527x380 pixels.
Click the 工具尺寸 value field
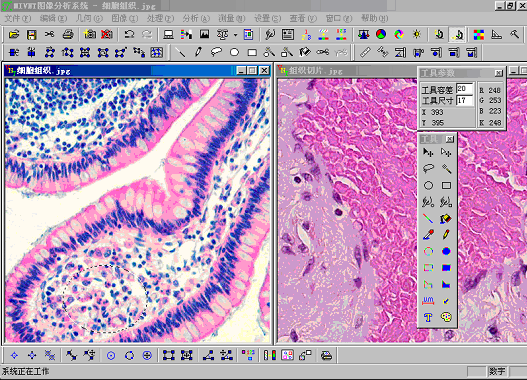(465, 100)
